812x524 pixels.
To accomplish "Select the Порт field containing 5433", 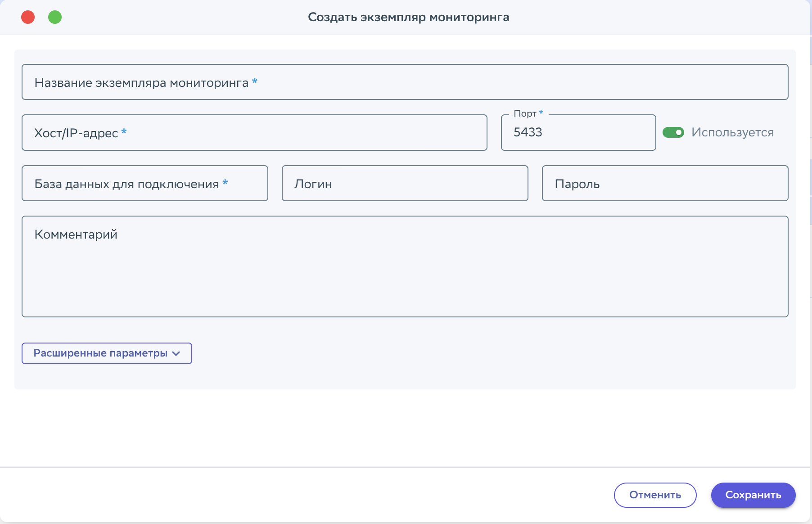I will tap(578, 133).
